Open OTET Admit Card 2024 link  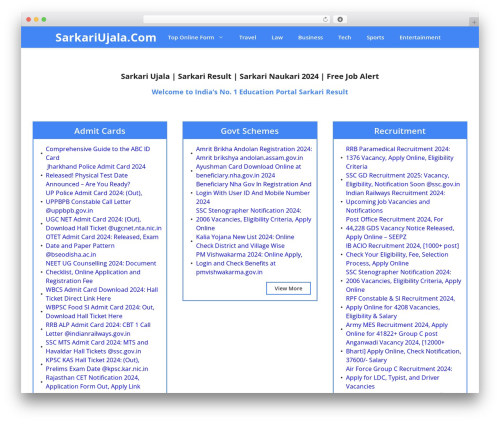102,246
